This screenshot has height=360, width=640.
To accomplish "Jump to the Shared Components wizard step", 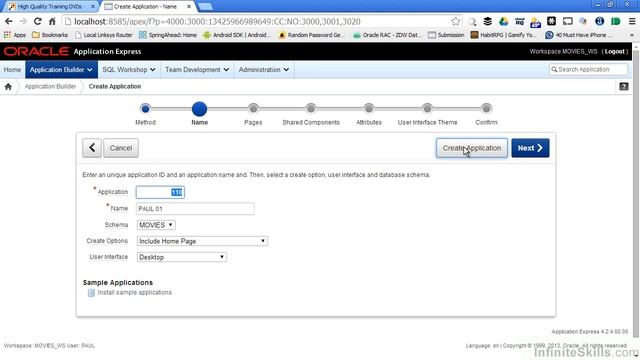I will pos(311,109).
